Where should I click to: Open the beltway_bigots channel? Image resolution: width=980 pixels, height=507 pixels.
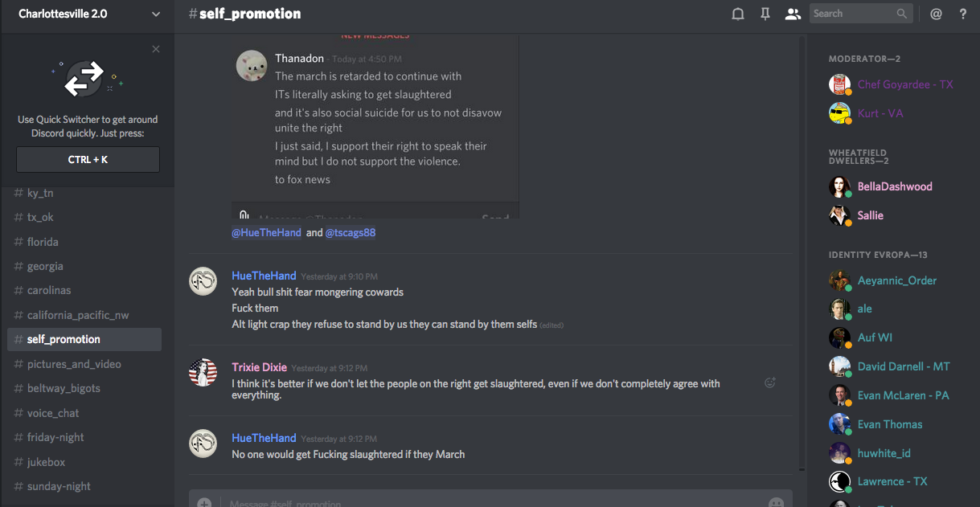64,388
